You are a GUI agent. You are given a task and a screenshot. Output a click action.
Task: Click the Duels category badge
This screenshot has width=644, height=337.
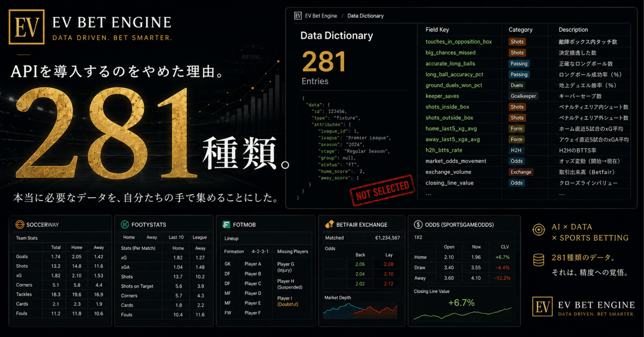click(517, 85)
